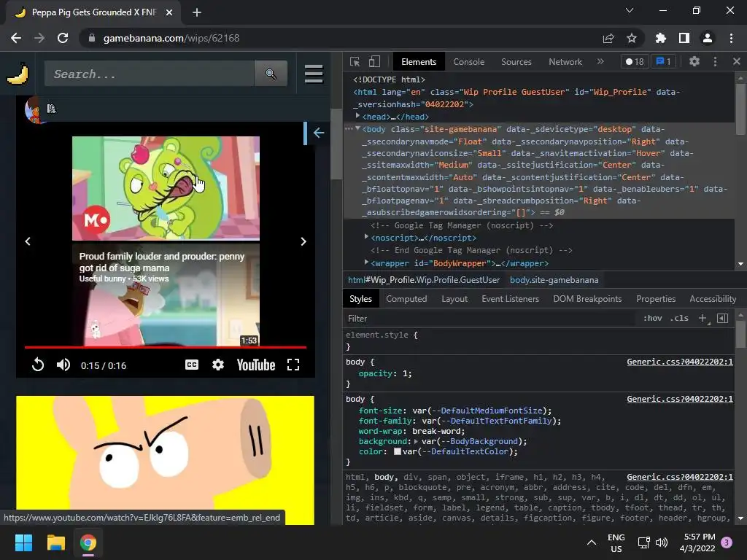The width and height of the screenshot is (747, 560).
Task: Open the Event Listeners pane tab
Action: 510,299
